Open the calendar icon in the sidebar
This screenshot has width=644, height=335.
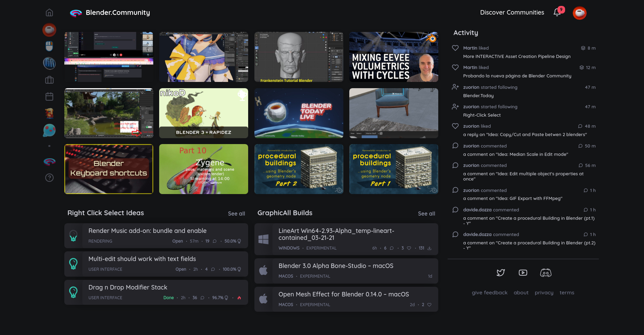[49, 97]
